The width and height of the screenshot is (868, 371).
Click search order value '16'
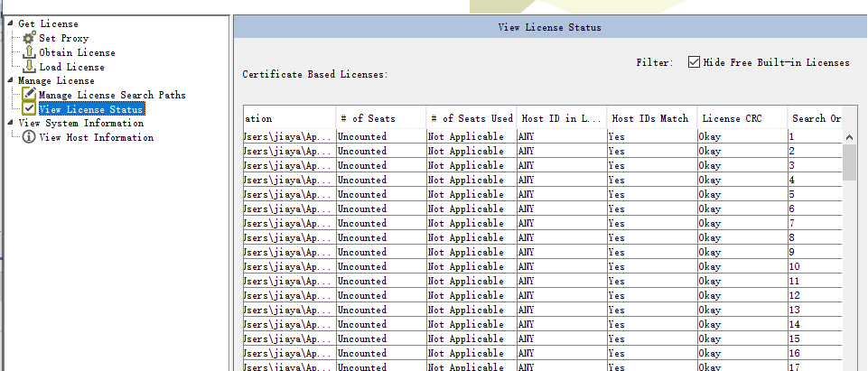(794, 353)
